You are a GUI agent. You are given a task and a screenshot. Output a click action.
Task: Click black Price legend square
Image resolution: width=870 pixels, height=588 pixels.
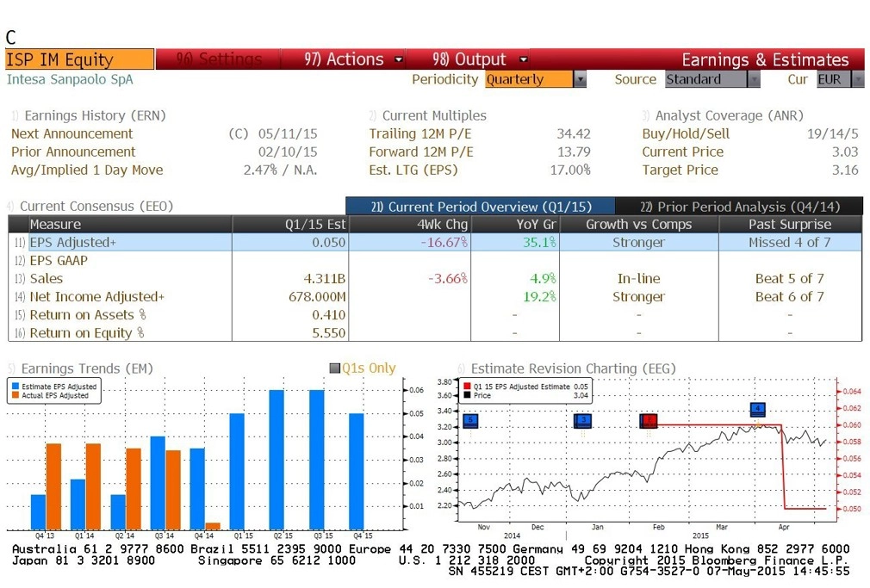click(x=467, y=395)
